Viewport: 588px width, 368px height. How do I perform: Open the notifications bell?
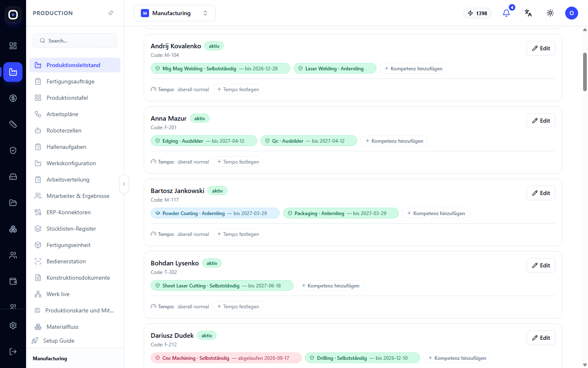(506, 13)
